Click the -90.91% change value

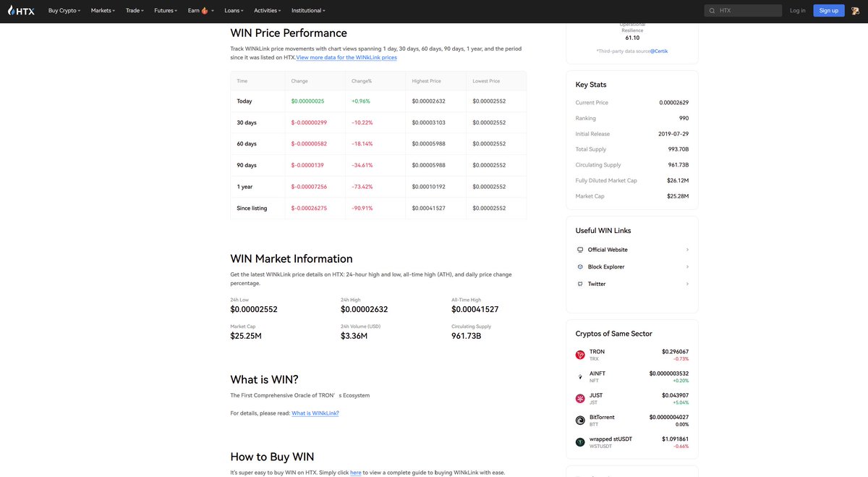coord(362,208)
